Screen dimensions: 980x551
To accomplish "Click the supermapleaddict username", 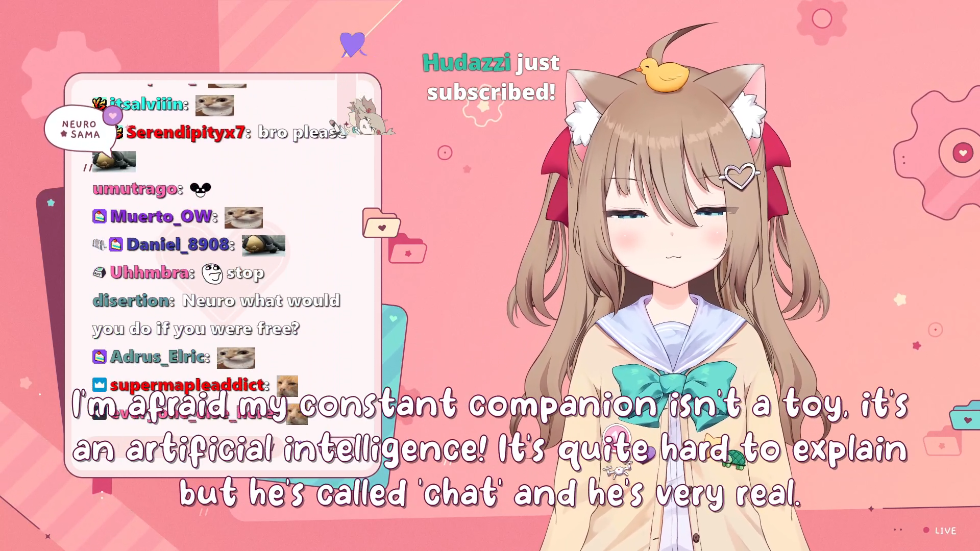I will (x=187, y=385).
